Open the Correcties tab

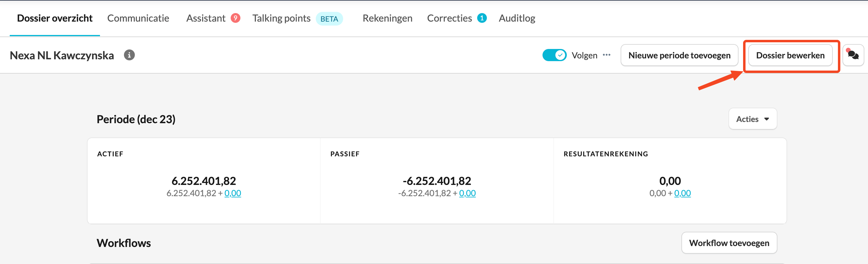[x=449, y=18]
